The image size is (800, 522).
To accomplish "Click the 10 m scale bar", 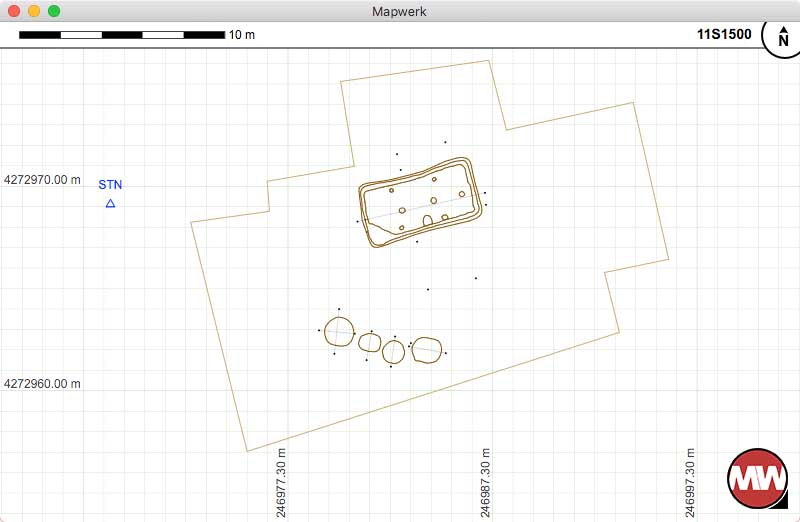I will [x=122, y=35].
